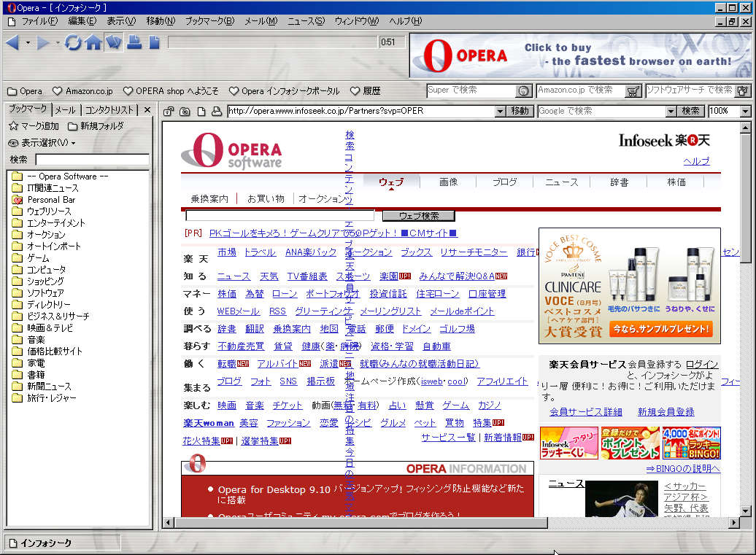Click the Help link under Infoseek logo
Screen dimensions: 756x555
[696, 161]
